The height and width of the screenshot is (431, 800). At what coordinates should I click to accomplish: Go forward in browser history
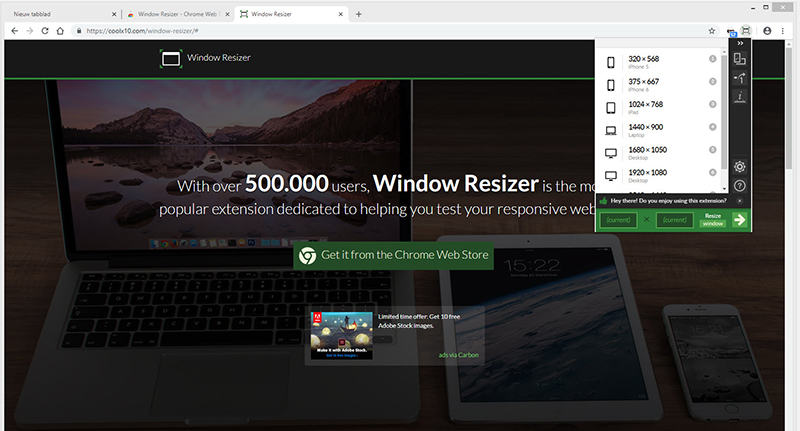click(x=30, y=31)
